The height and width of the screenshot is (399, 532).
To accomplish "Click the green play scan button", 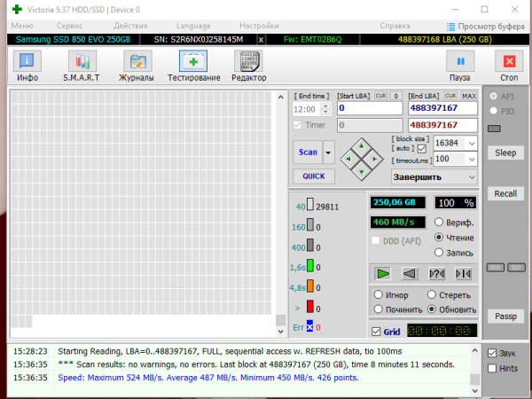I will tap(382, 274).
